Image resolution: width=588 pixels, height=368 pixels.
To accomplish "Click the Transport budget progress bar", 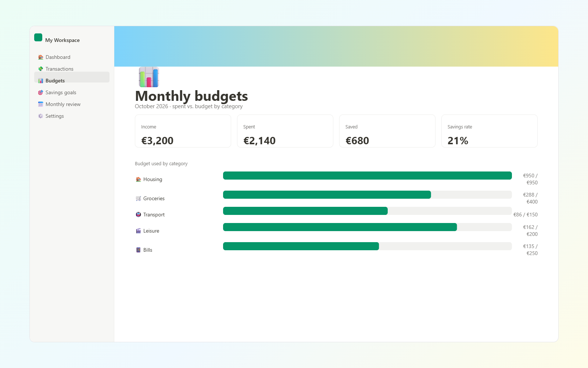I will coord(367,211).
